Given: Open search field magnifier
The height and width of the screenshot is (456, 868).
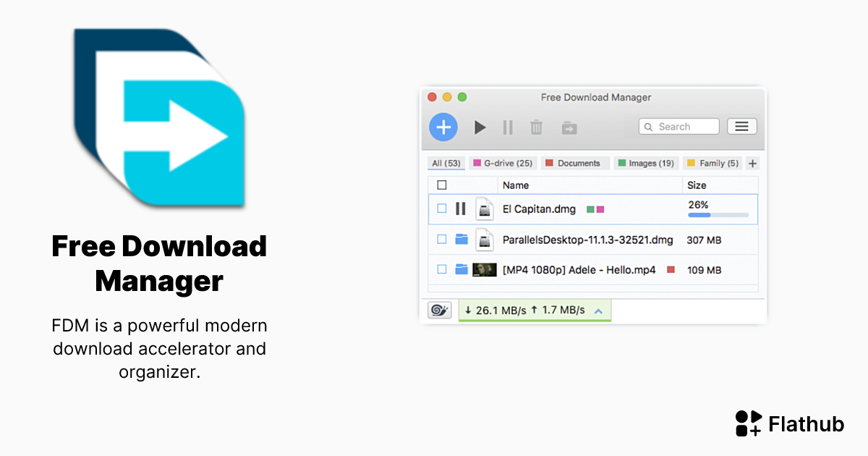Looking at the screenshot, I should [x=650, y=126].
